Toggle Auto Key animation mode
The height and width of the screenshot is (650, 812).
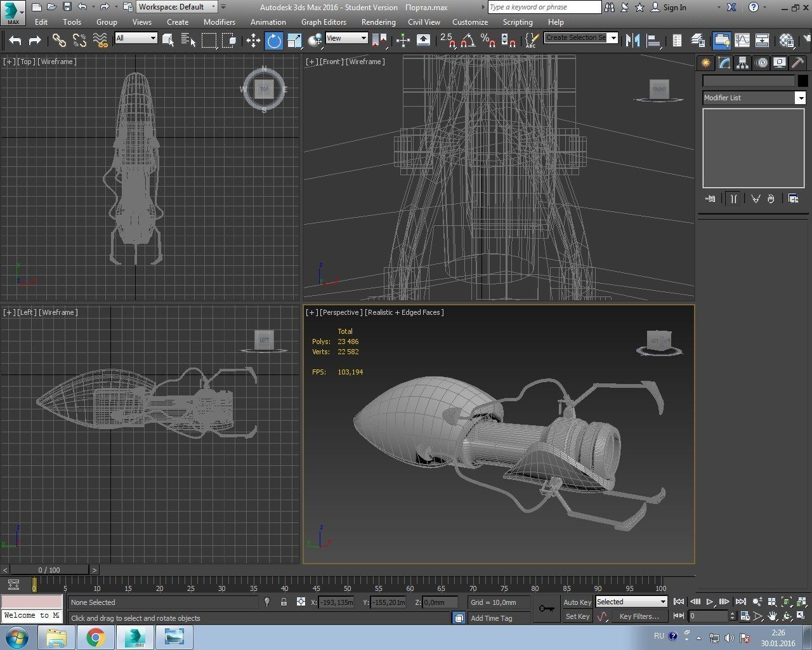pos(577,602)
